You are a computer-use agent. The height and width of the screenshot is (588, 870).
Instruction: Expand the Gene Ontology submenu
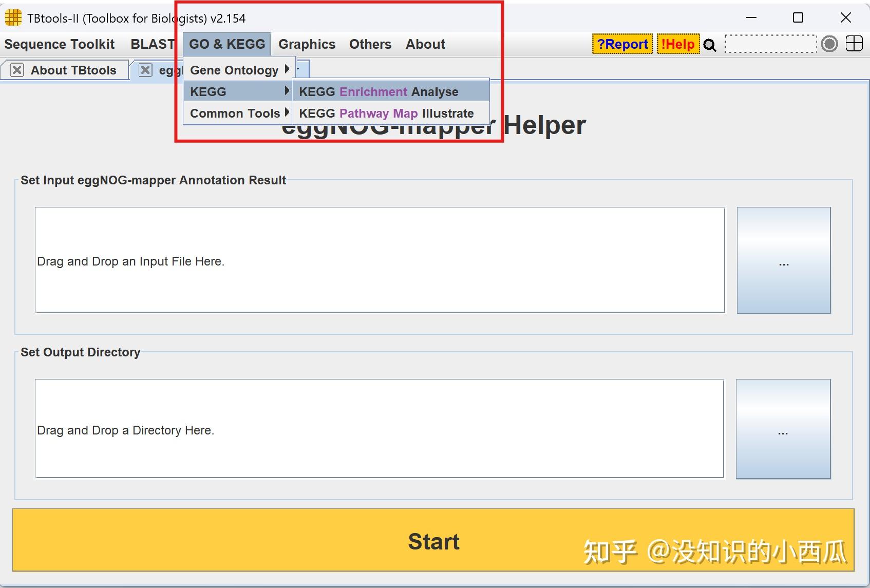point(234,70)
